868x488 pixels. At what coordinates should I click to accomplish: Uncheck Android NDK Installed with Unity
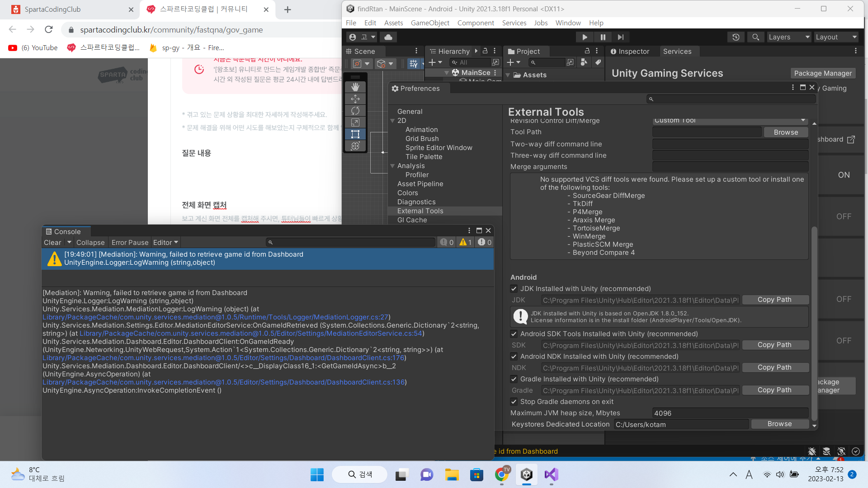[514, 357]
